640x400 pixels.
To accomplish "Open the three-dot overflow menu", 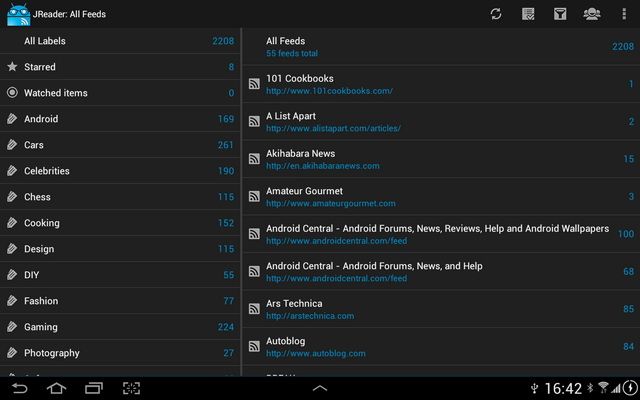I will (x=624, y=14).
